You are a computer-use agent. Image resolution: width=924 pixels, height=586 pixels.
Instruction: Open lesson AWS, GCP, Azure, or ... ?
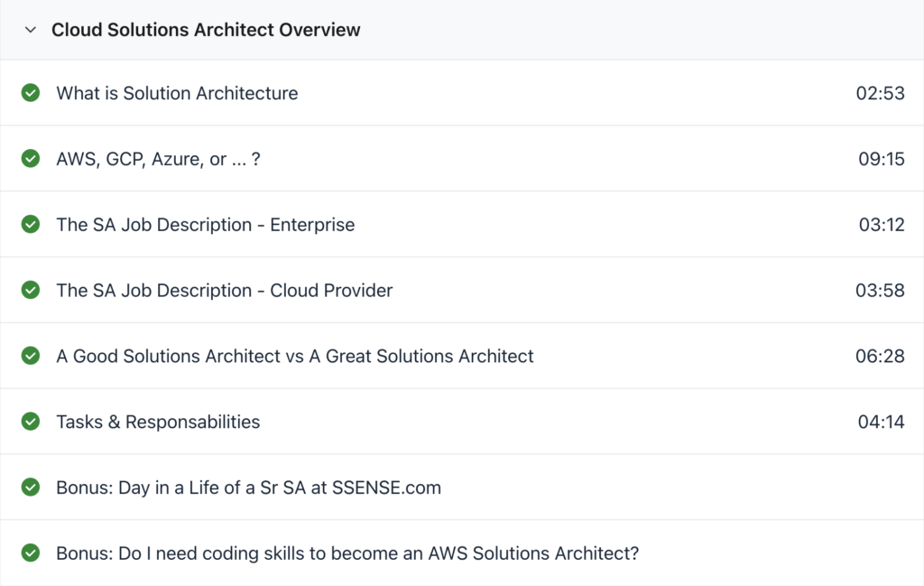(x=158, y=159)
